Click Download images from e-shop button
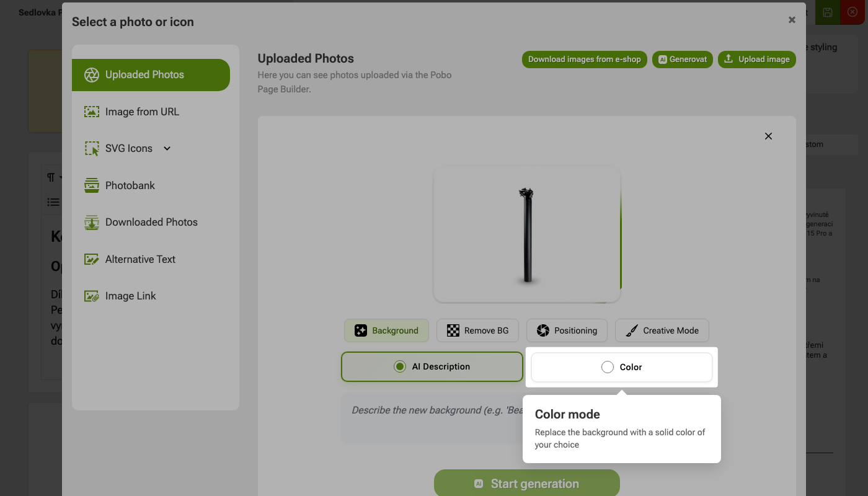Image resolution: width=868 pixels, height=496 pixels. click(x=585, y=60)
